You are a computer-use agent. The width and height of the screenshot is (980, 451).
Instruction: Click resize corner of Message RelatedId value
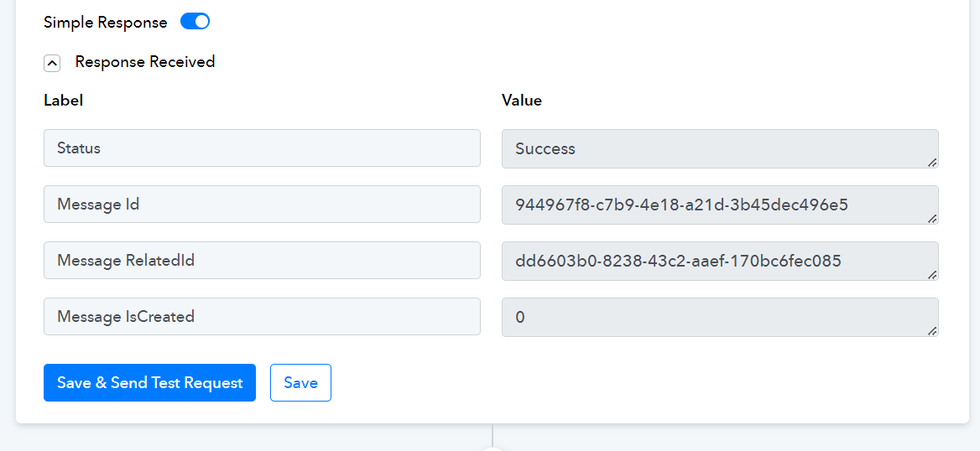point(932,274)
